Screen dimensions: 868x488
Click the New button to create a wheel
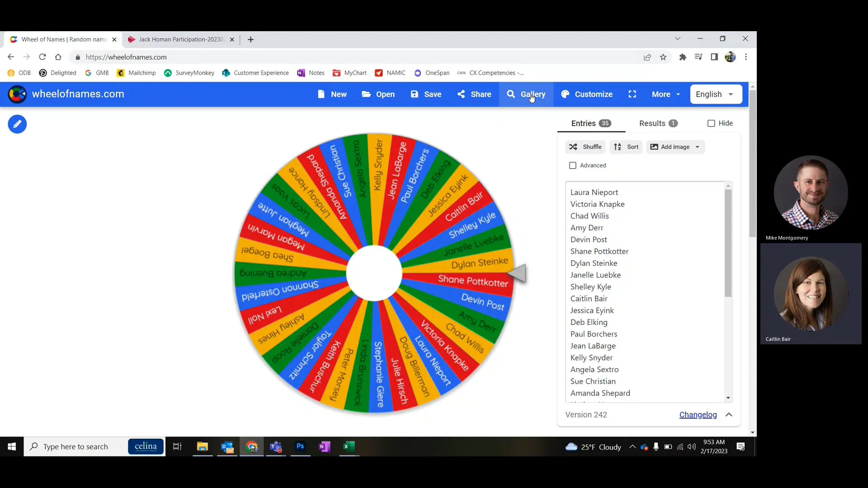(x=331, y=94)
